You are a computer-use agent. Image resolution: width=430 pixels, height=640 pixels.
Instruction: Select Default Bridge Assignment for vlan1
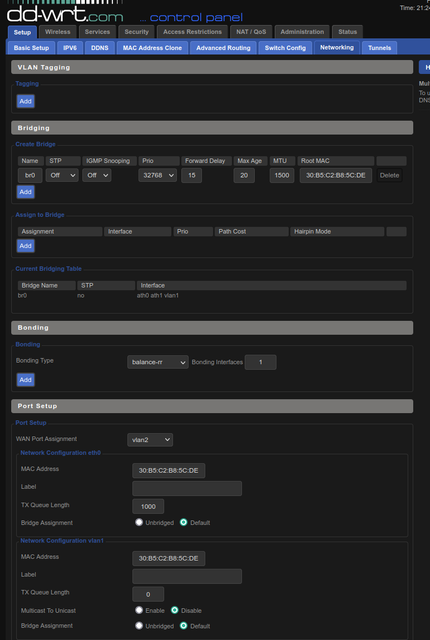point(184,625)
